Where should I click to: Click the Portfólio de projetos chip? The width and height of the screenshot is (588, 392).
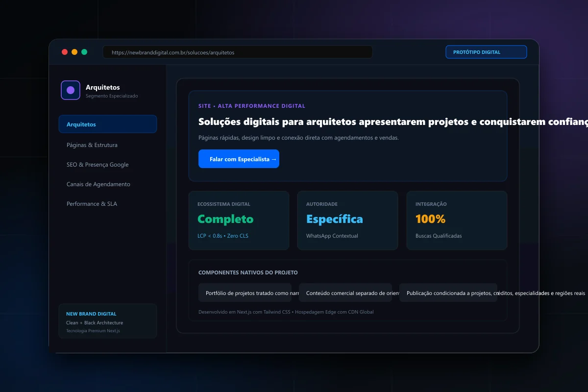pyautogui.click(x=245, y=293)
